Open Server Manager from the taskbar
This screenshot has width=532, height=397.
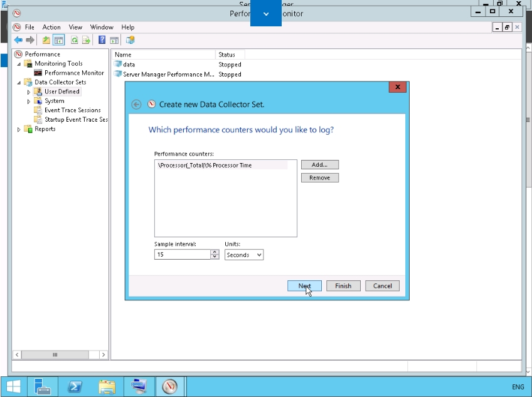pyautogui.click(x=43, y=386)
